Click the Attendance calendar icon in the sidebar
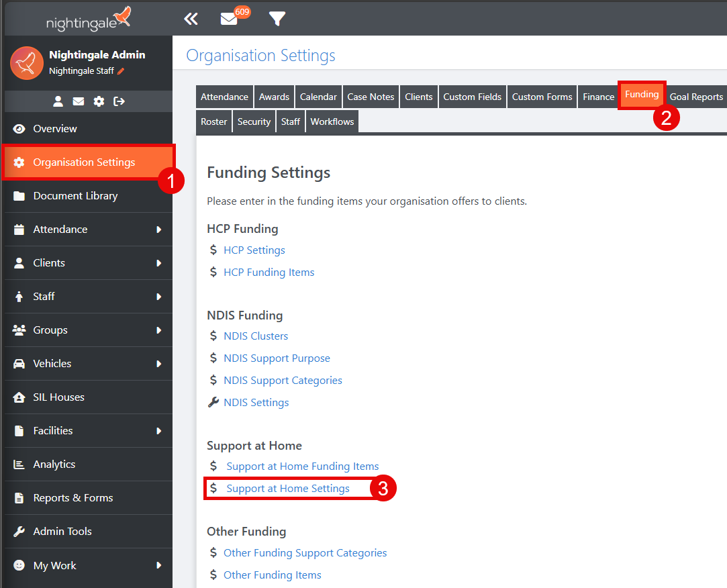The image size is (727, 588). (19, 230)
